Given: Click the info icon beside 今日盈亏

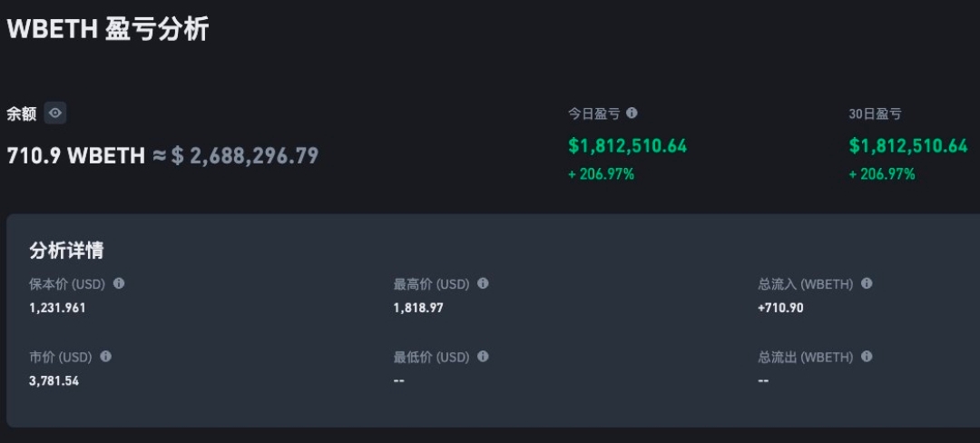Looking at the screenshot, I should (x=632, y=113).
